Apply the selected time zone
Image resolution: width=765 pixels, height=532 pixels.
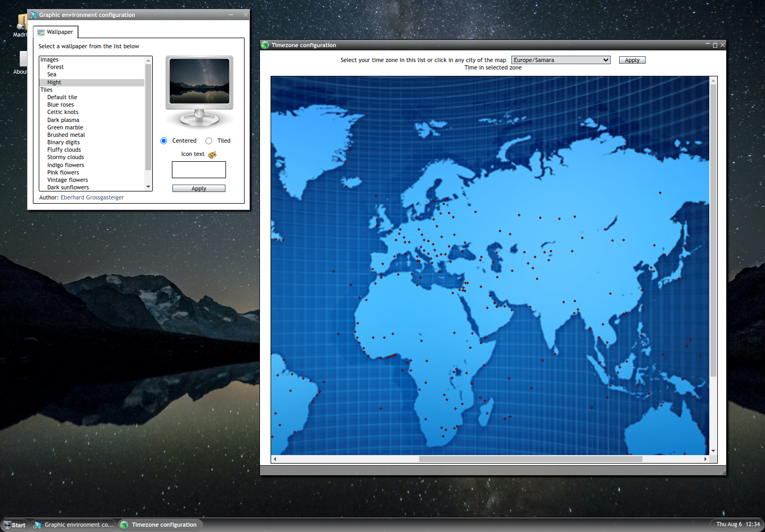coord(632,59)
